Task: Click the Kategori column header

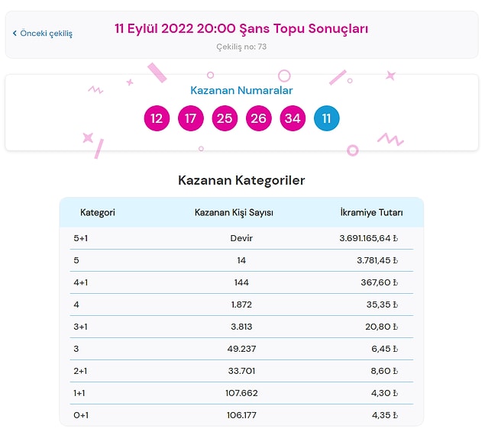Action: pos(98,212)
